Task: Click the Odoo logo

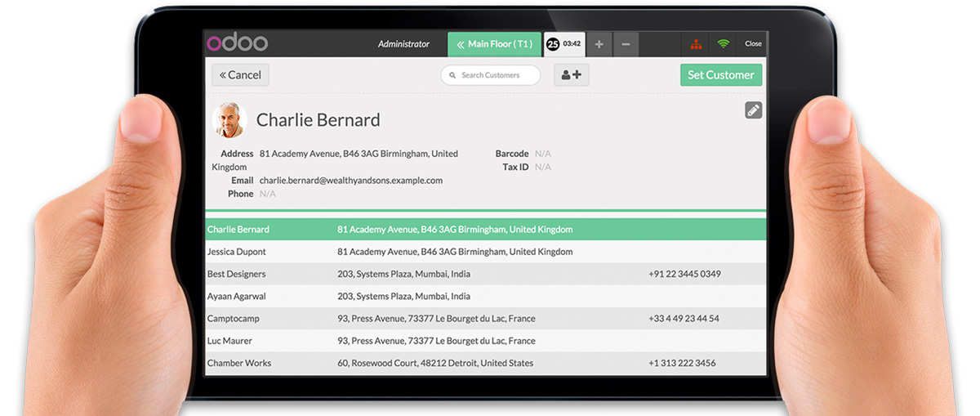Action: click(x=237, y=43)
